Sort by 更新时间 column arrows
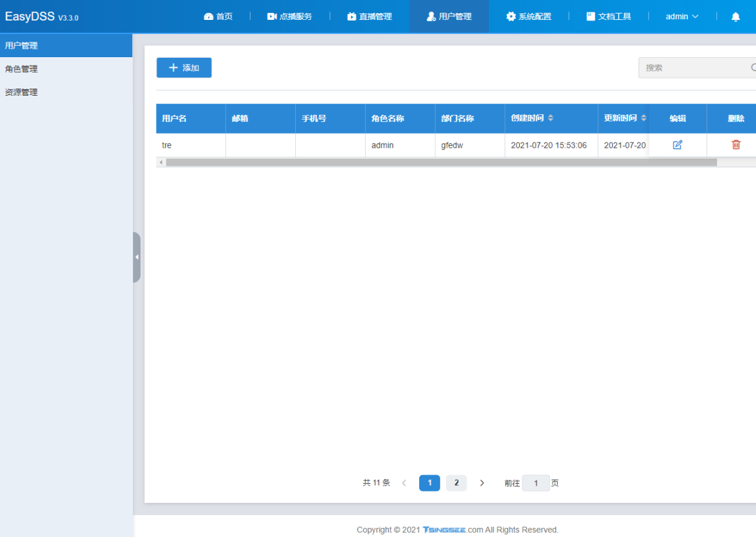756x537 pixels. [643, 118]
